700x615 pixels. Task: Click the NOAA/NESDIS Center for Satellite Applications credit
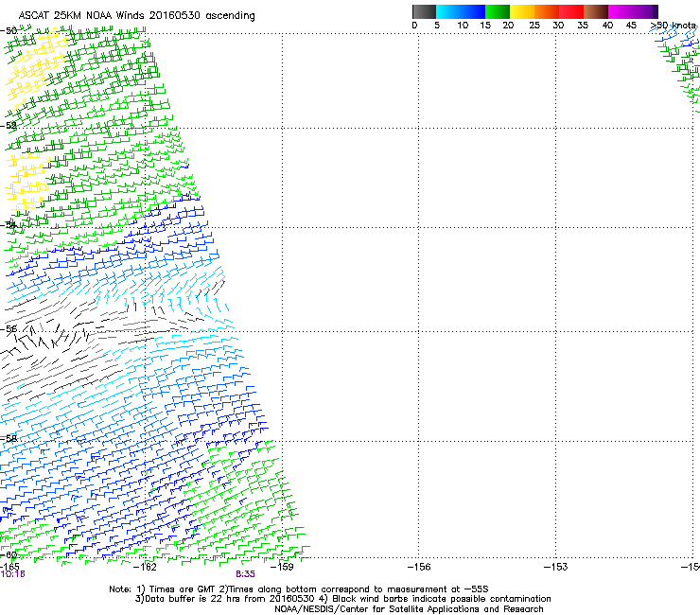click(x=409, y=609)
